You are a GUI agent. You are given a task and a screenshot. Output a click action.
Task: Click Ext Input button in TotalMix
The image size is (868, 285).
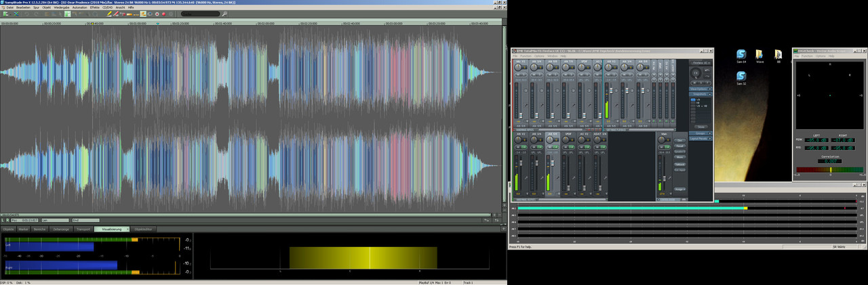tap(679, 169)
